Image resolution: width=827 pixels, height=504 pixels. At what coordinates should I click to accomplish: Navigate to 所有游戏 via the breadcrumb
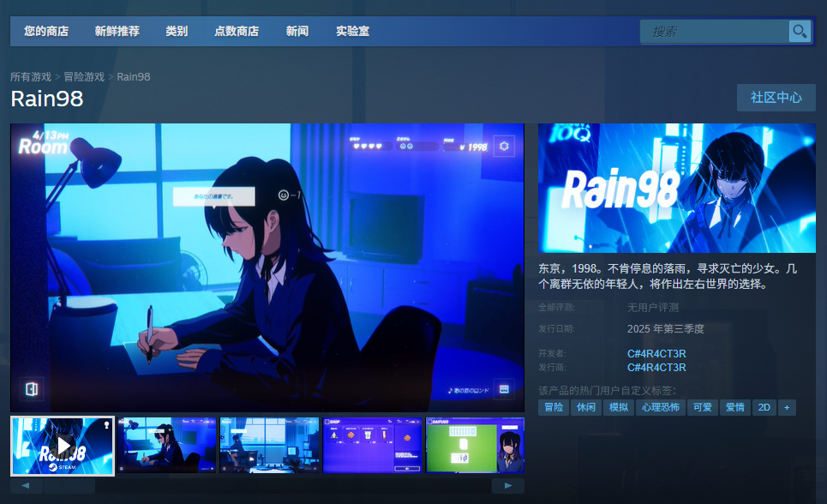pyautogui.click(x=31, y=76)
